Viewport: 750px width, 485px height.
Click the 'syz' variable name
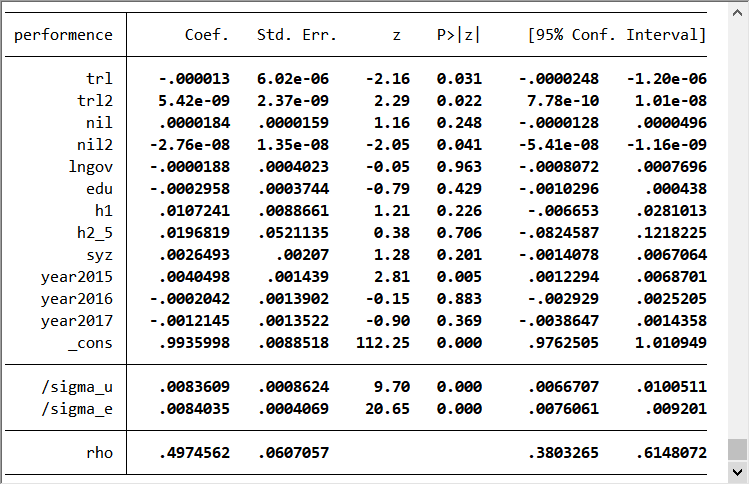[99, 254]
